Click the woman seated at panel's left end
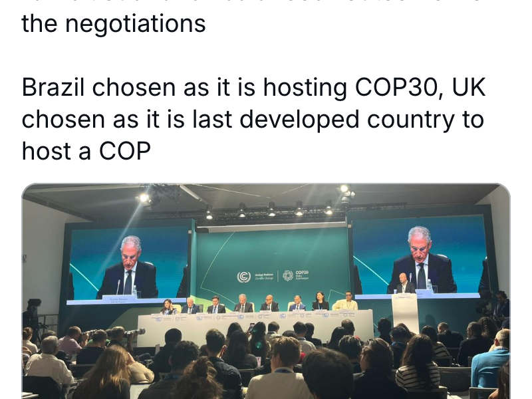Viewport: 532px width, 399px height. [x=168, y=307]
